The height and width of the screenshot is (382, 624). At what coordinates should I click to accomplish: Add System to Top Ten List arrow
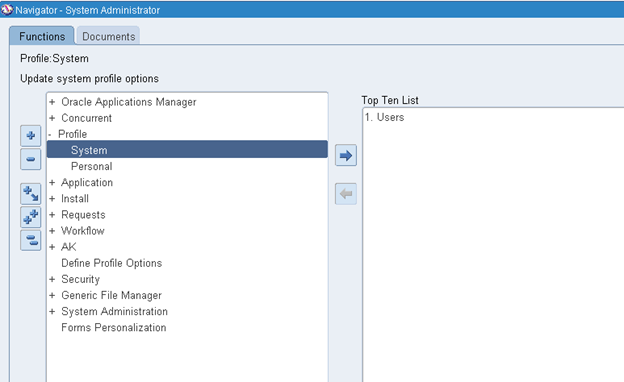[346, 155]
